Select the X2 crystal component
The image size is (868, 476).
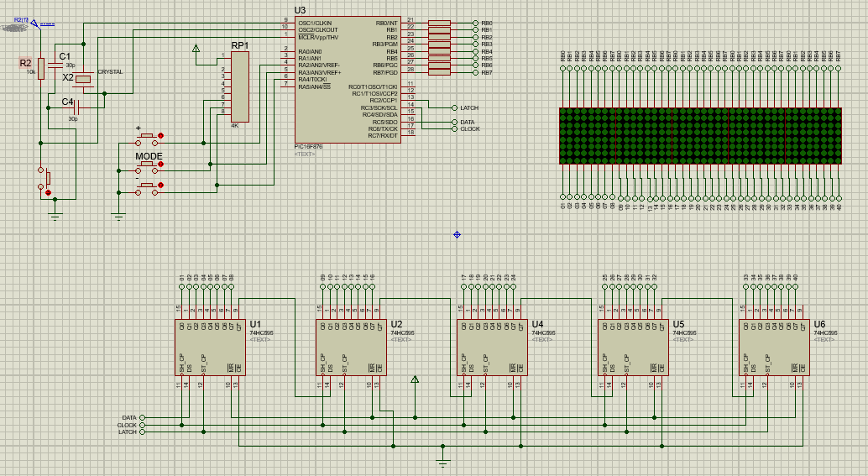83,80
